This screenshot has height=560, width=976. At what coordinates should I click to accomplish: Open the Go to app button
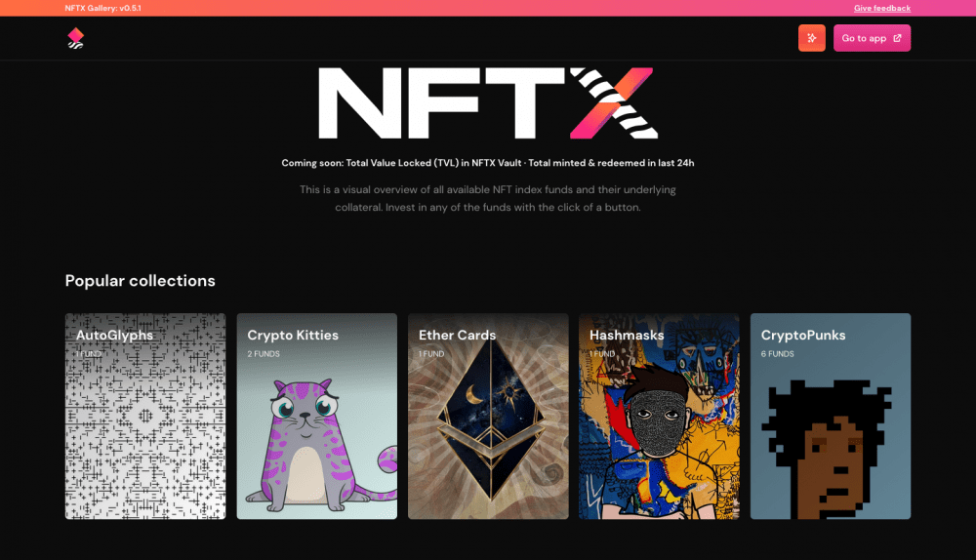click(x=872, y=38)
